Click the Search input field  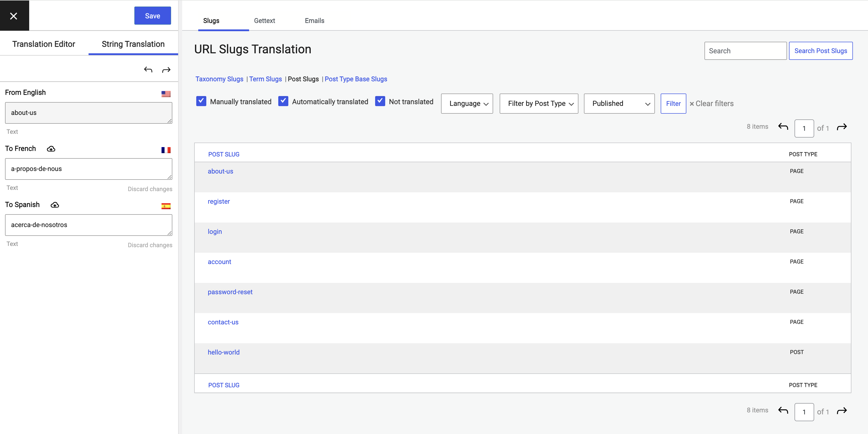[x=745, y=51]
